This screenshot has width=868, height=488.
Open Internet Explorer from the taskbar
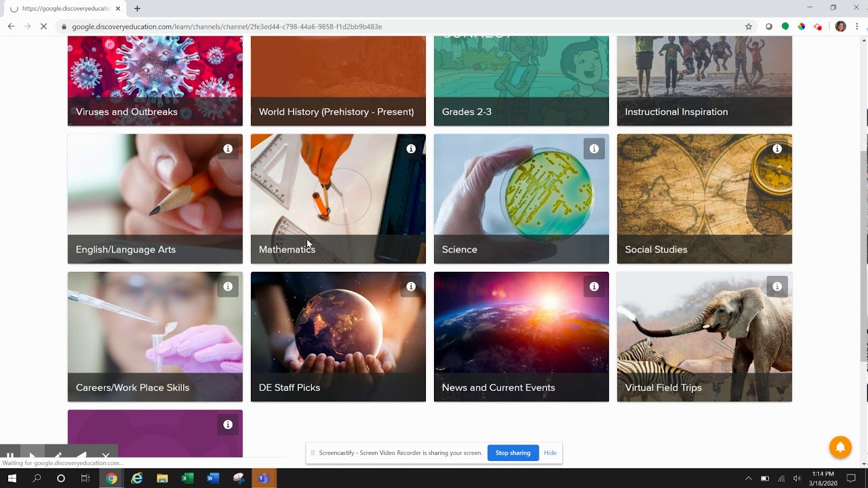137,479
